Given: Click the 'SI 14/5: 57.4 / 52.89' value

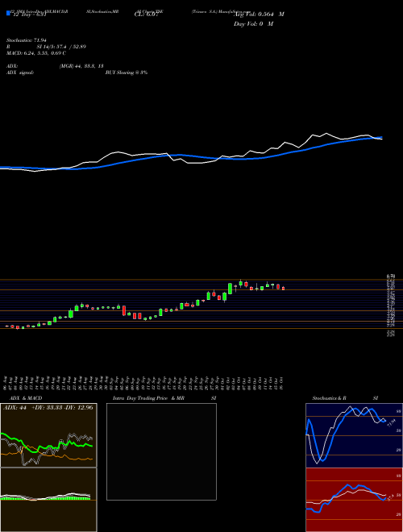Looking at the screenshot, I should tap(61, 47).
